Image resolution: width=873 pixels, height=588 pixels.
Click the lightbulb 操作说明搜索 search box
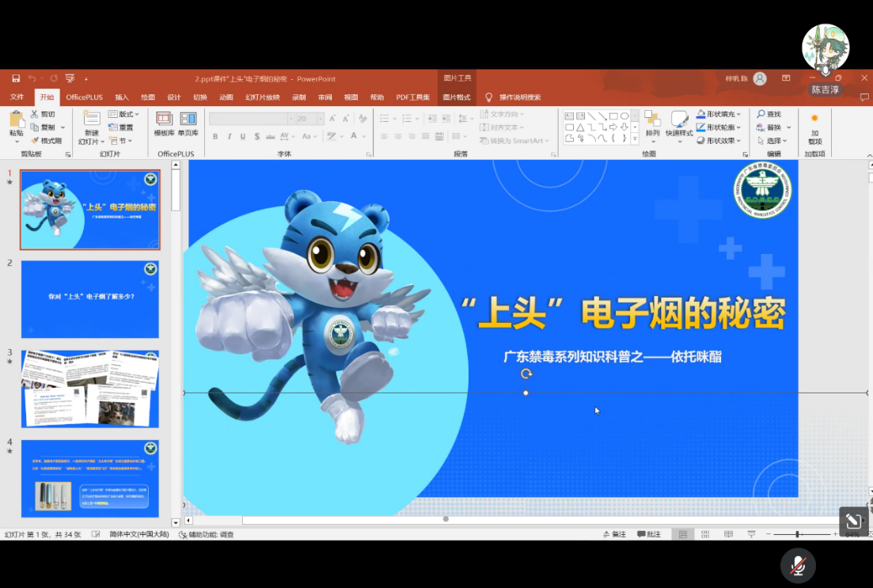tap(514, 97)
